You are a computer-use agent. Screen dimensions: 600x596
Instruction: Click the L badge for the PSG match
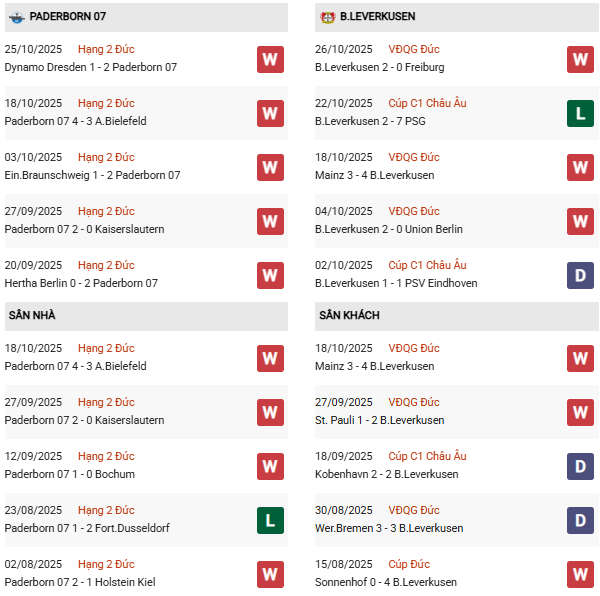pos(580,114)
